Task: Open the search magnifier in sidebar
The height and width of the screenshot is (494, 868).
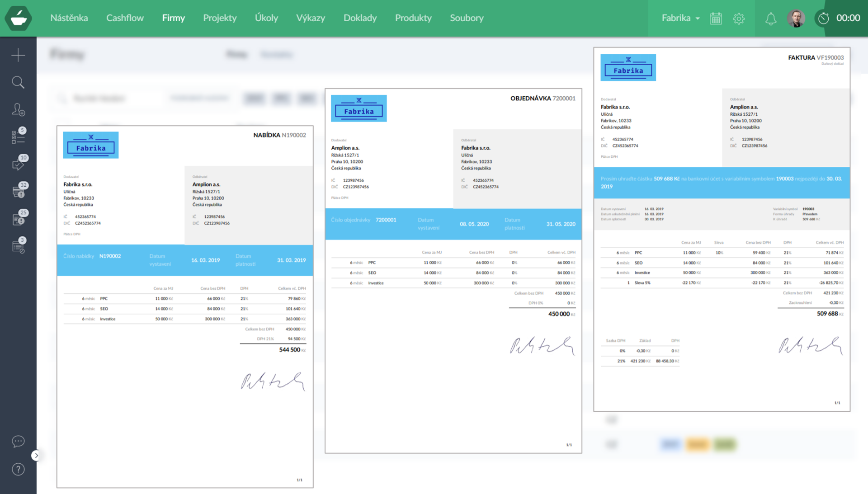Action: point(18,82)
